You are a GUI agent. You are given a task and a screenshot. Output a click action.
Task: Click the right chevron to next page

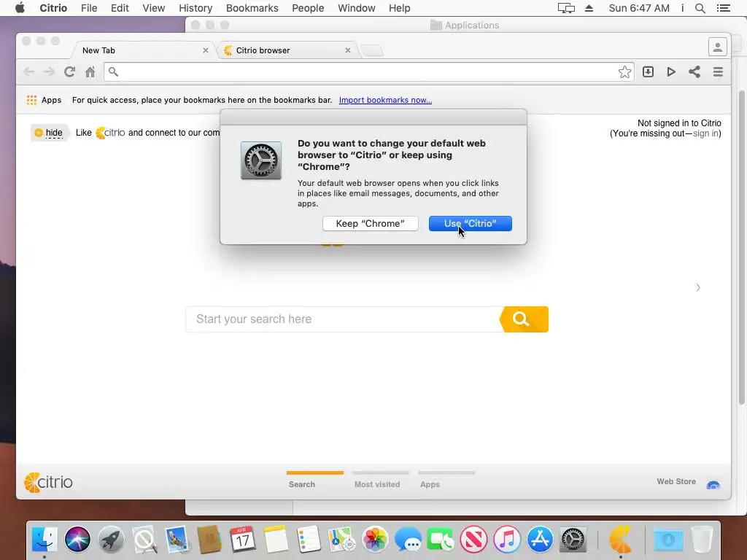pyautogui.click(x=698, y=287)
